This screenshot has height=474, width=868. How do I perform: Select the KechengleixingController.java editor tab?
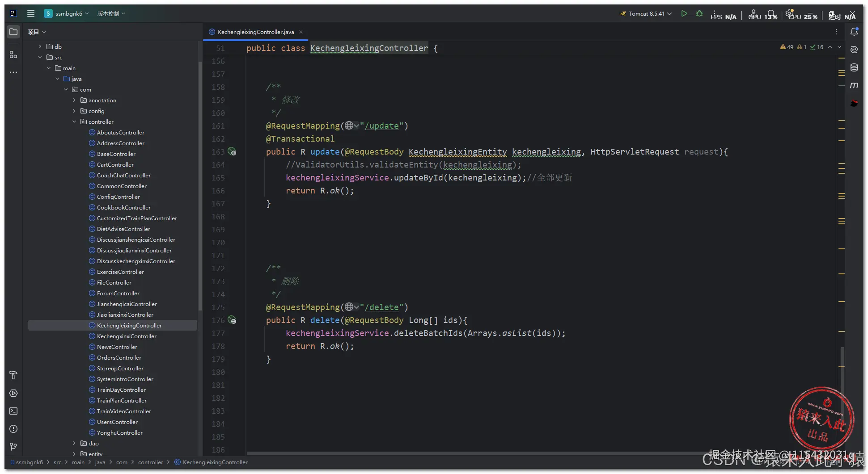pyautogui.click(x=256, y=32)
